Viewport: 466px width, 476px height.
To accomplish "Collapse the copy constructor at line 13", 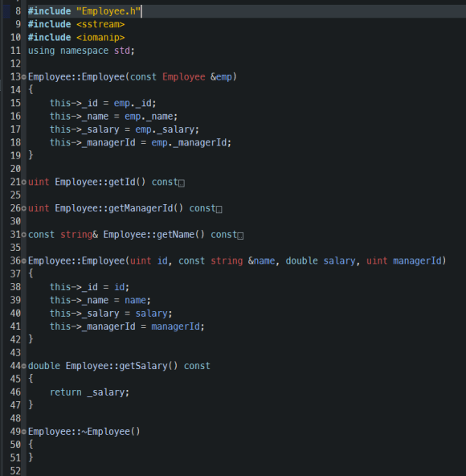I will (24, 77).
